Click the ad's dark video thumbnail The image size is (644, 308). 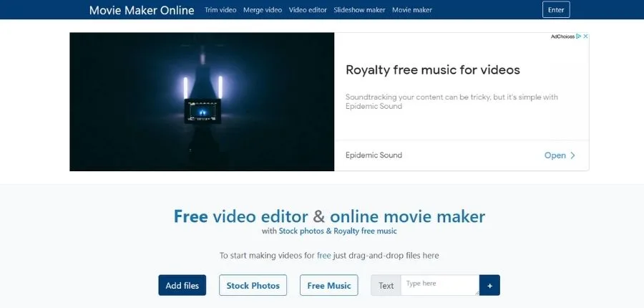[x=202, y=102]
